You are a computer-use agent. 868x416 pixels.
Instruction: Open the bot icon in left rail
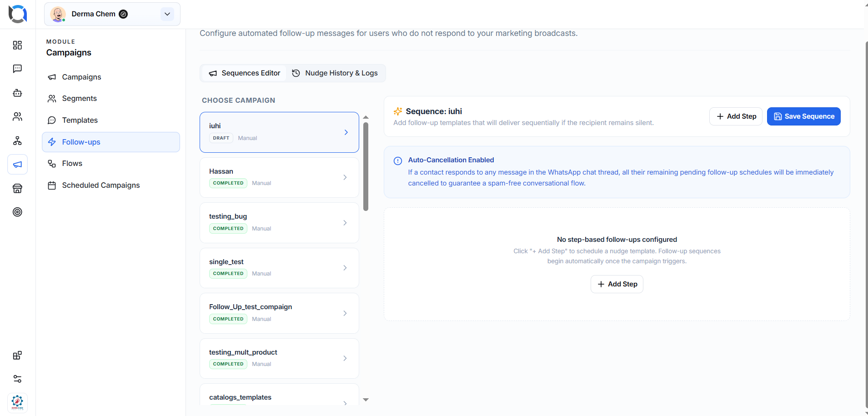(17, 93)
